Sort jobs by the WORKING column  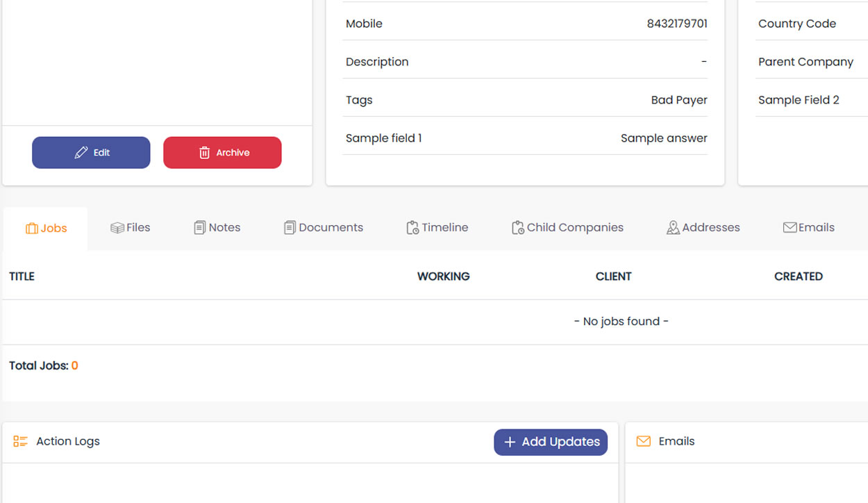(x=443, y=277)
